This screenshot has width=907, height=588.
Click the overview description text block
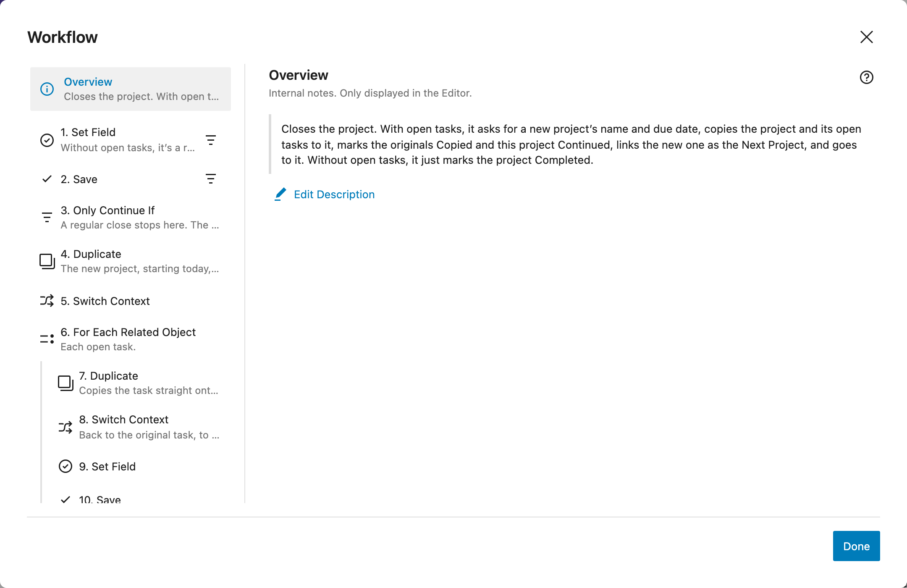tap(571, 144)
